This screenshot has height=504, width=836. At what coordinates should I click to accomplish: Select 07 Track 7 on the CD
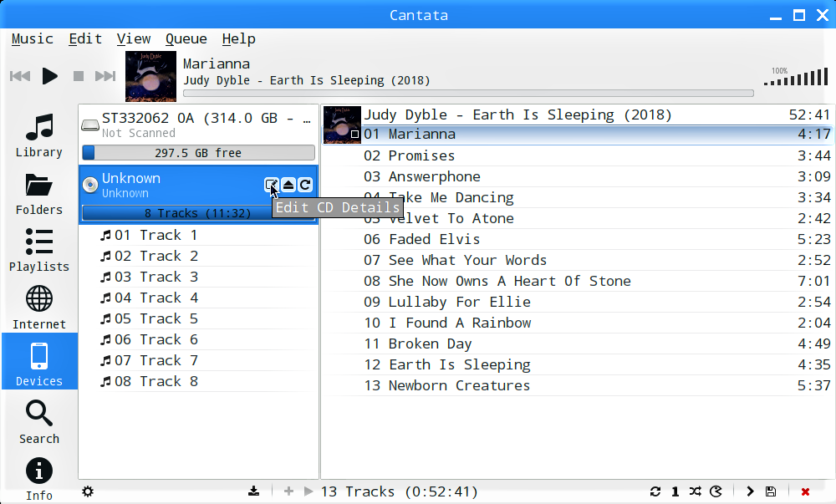tap(198, 360)
